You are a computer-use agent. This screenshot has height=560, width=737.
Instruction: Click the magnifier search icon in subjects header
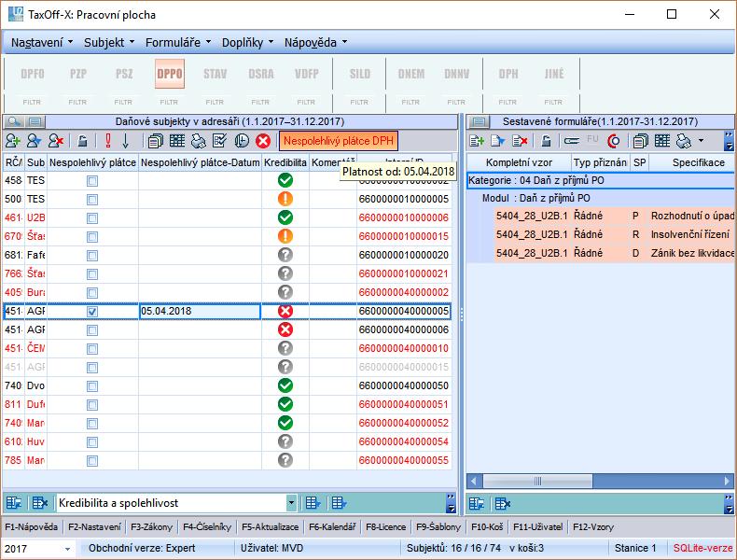click(14, 121)
